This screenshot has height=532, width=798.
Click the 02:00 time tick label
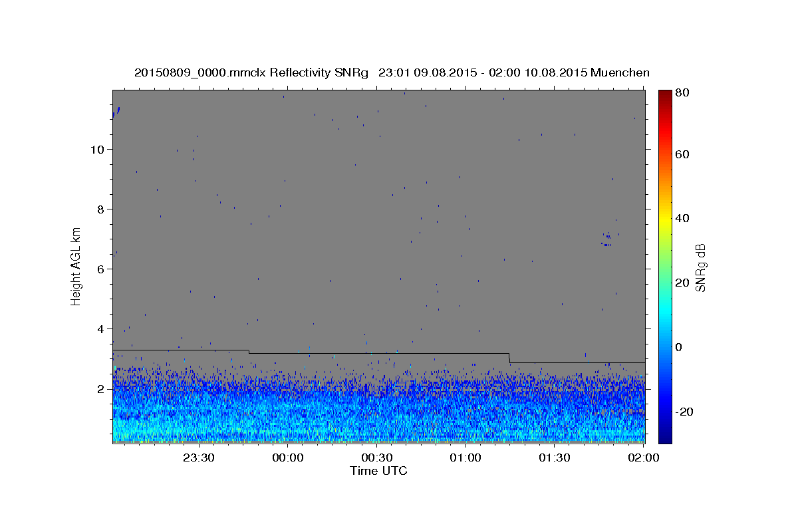coord(643,458)
